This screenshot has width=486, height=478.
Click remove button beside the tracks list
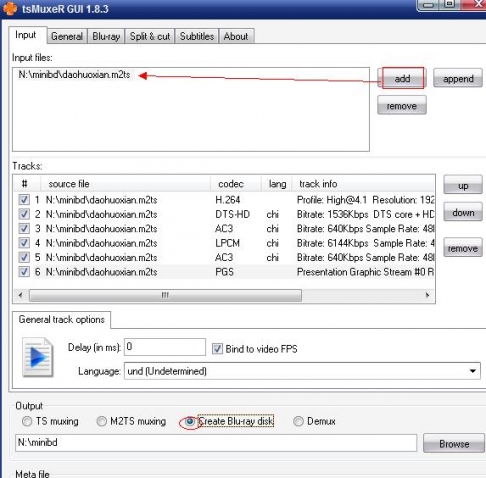click(463, 248)
